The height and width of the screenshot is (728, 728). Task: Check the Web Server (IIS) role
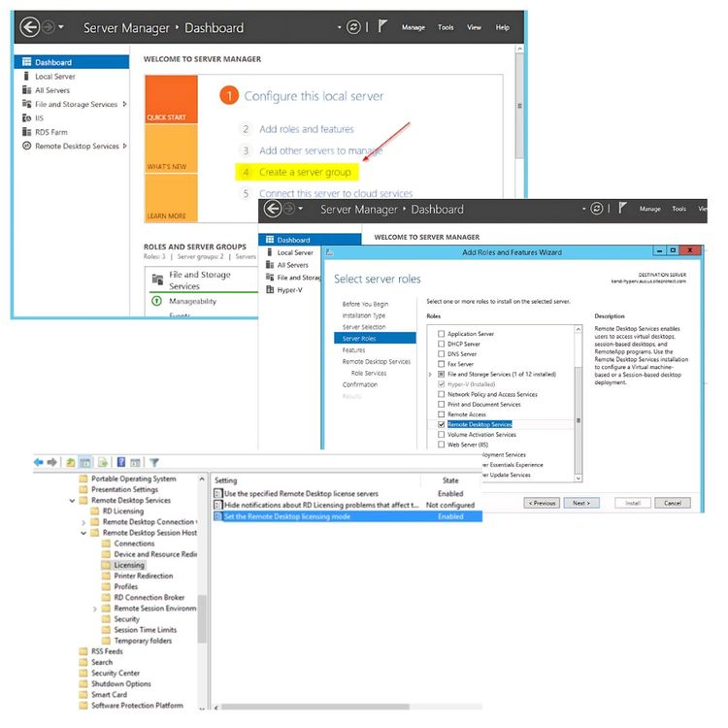442,445
